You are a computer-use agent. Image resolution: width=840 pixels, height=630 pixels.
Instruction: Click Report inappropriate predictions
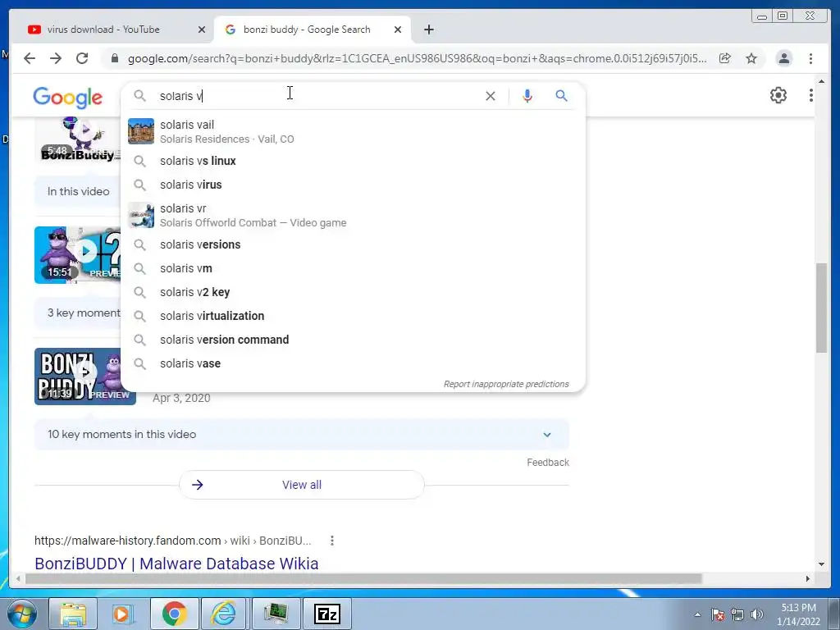tap(505, 384)
